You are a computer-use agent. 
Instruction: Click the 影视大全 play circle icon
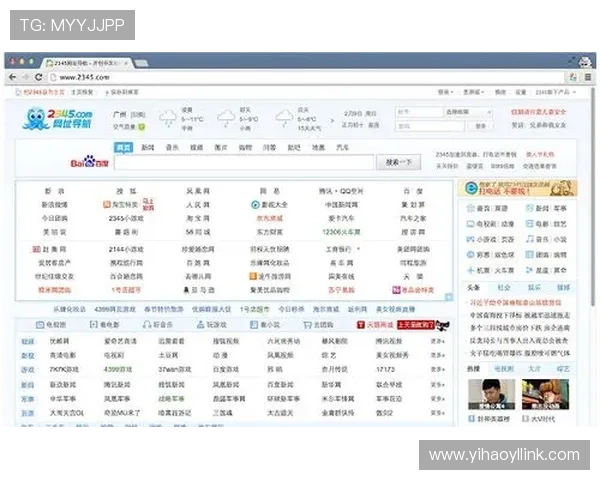tap(255, 205)
